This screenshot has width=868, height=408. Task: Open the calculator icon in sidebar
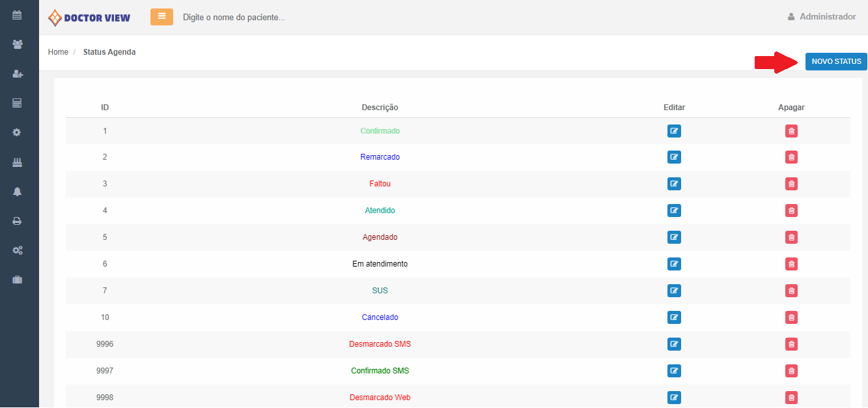pos(18,103)
